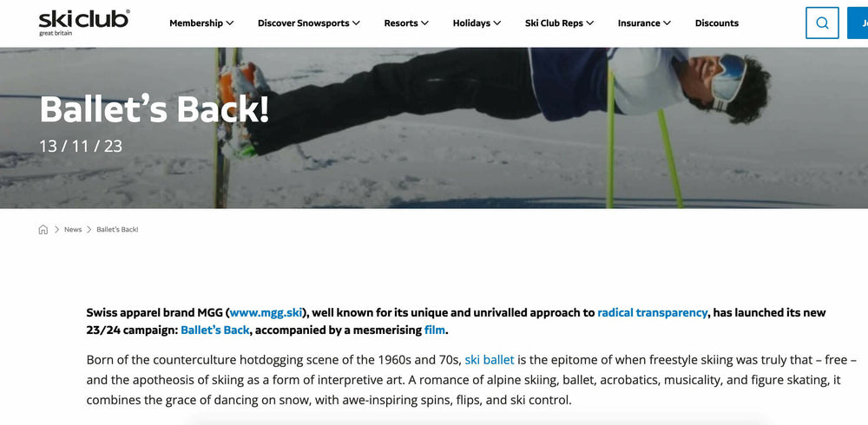The image size is (868, 425).
Task: Open the Membership menu item
Action: 196,23
